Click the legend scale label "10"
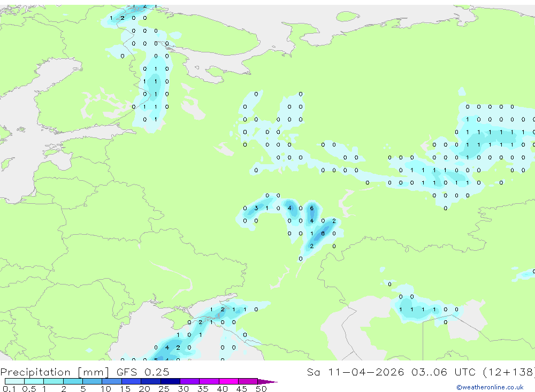 pos(106,389)
